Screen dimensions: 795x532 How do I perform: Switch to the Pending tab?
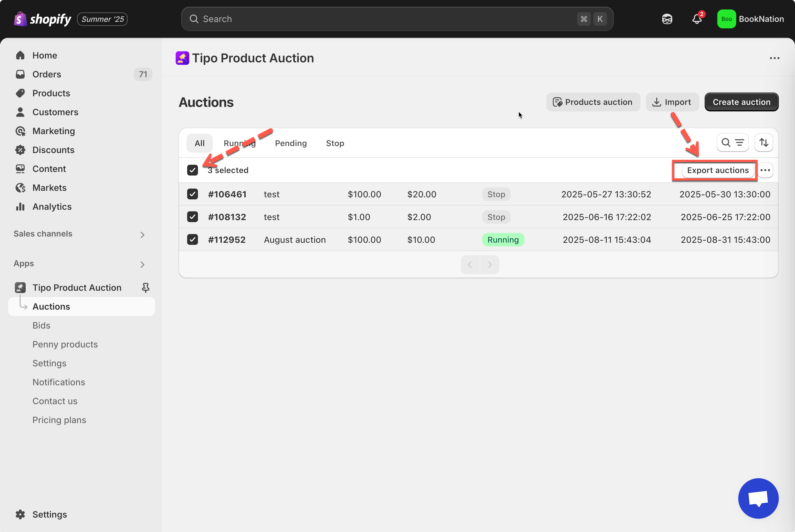tap(291, 143)
